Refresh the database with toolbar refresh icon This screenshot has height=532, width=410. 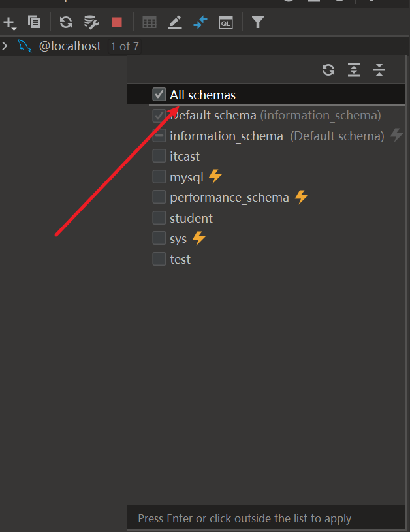(66, 22)
